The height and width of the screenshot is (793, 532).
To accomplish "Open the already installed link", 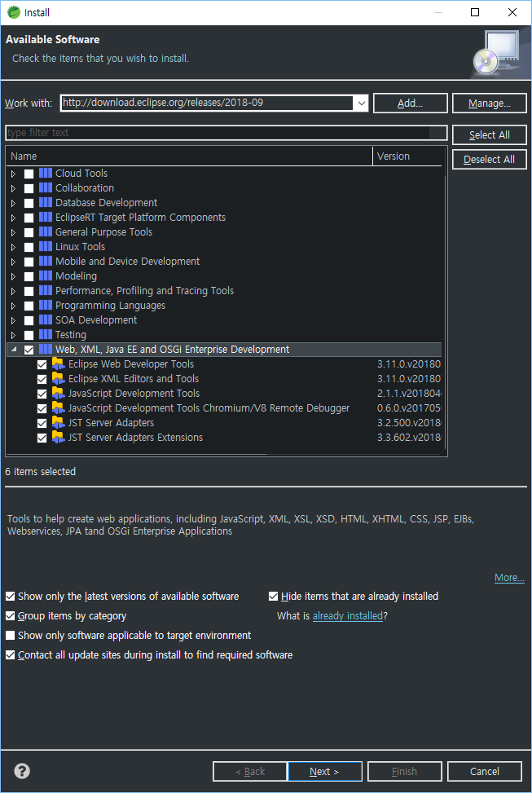I will point(348,616).
